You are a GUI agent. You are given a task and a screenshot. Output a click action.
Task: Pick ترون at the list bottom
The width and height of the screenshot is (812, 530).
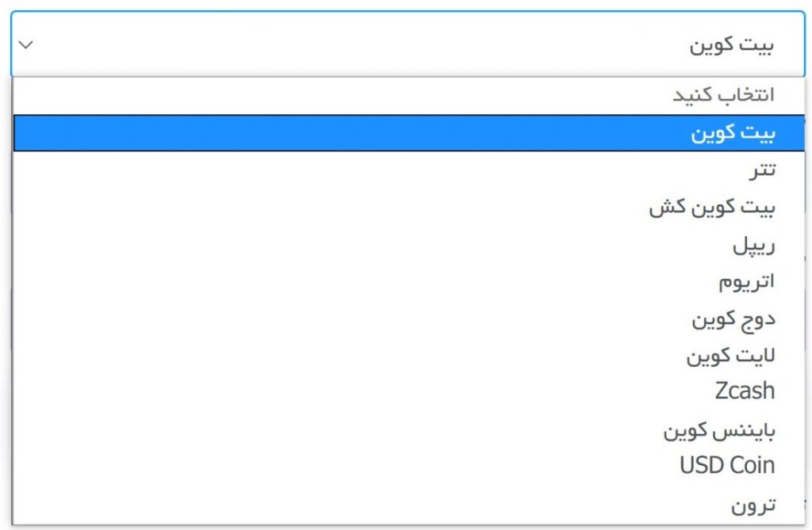408,505
